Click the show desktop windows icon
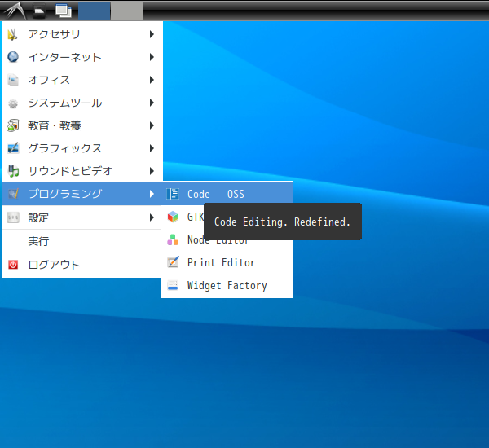Viewport: 489px width, 448px height. 64,11
